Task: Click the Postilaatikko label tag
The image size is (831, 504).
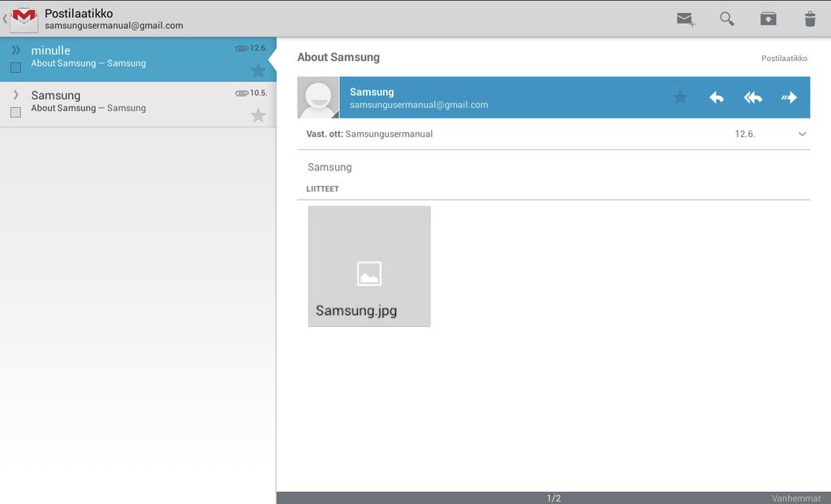Action: click(x=785, y=58)
